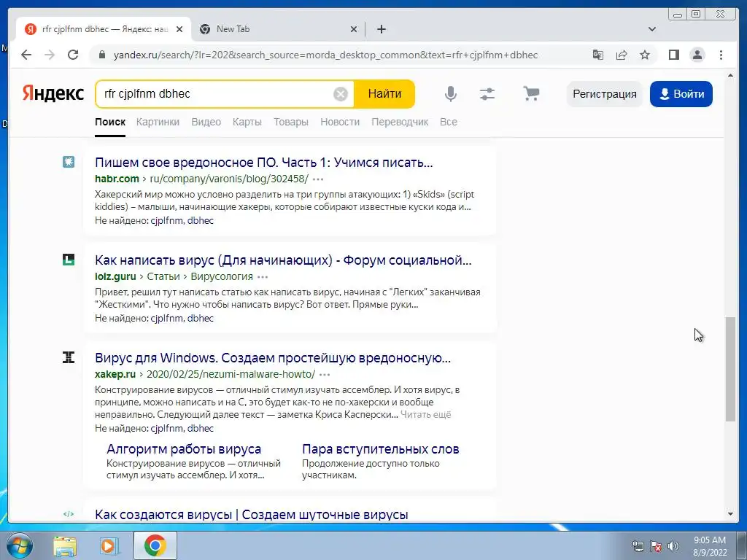Start Yandex voice search microphone
This screenshot has width=747, height=560.
pyautogui.click(x=450, y=94)
